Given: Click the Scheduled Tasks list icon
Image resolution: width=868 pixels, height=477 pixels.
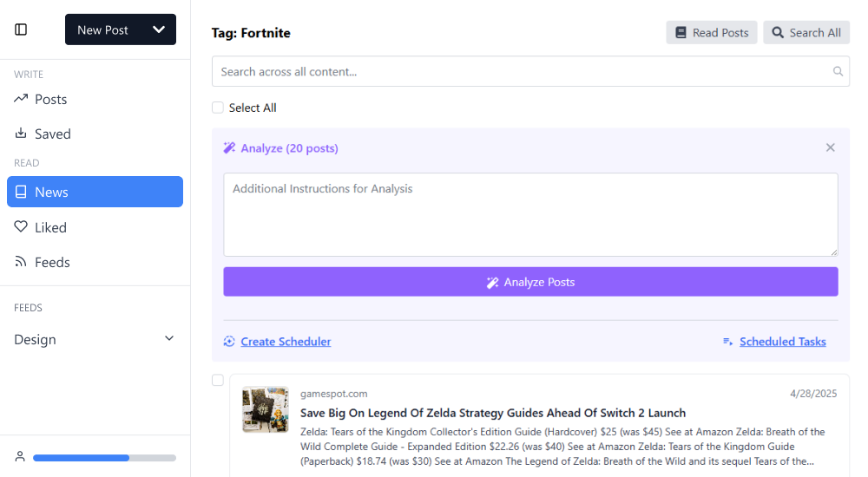Looking at the screenshot, I should [x=728, y=342].
